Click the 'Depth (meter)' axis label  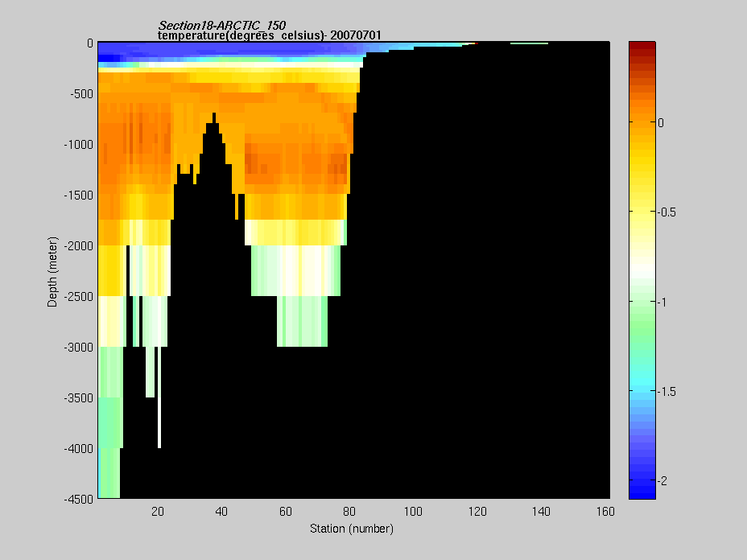52,271
